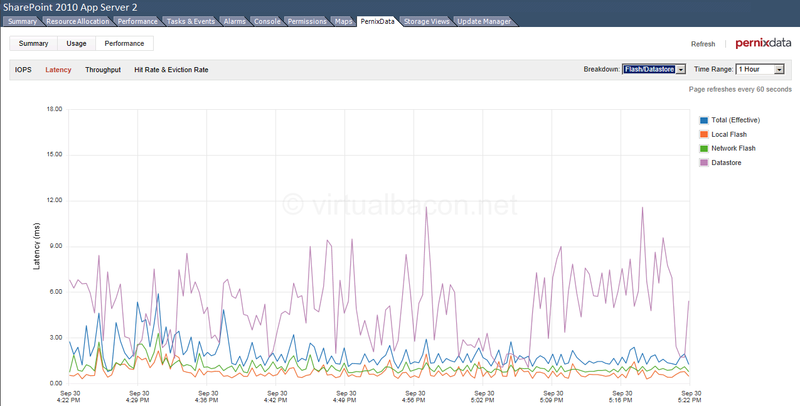This screenshot has height=406, width=800.
Task: Toggle the purple Datastore legend swatch
Action: [704, 163]
